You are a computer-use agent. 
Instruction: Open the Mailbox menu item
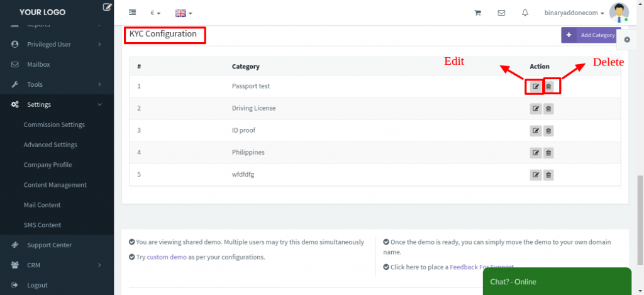[57, 65]
